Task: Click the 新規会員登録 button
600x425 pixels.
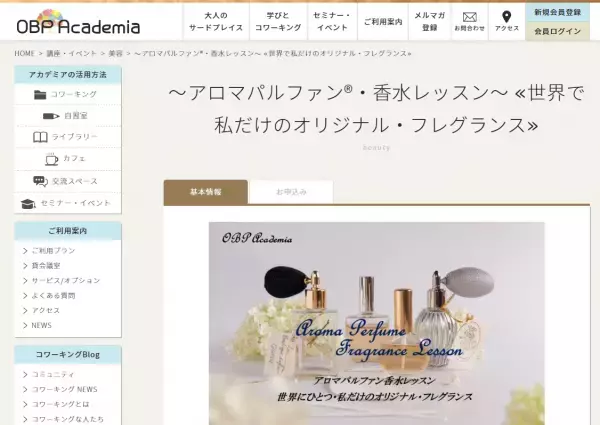Action: click(558, 13)
